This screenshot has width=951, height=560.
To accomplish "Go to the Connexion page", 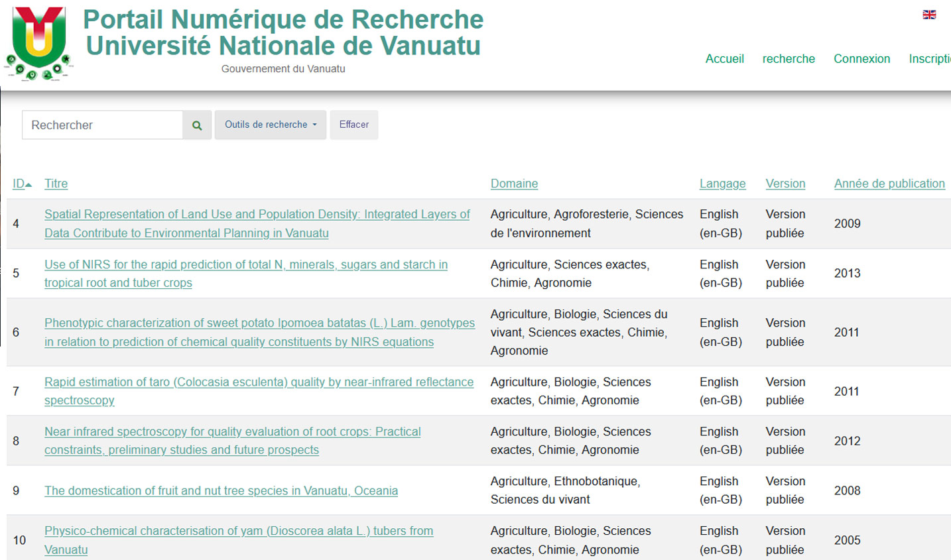I will tap(861, 59).
